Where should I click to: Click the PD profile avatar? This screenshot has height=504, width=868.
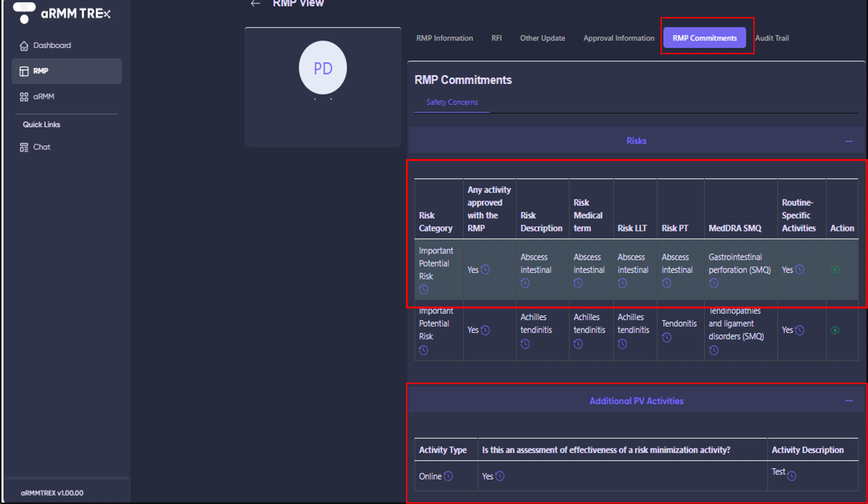[x=323, y=68]
